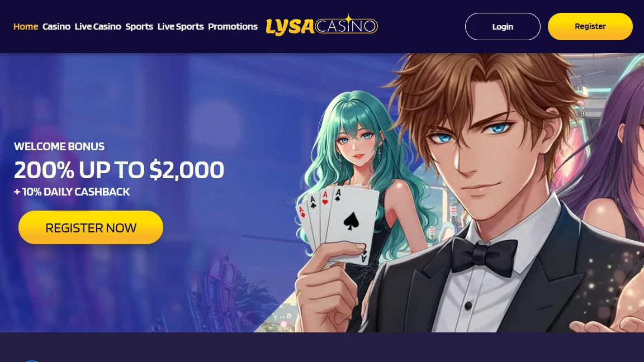
Task: View the Promotions page
Action: pyautogui.click(x=233, y=26)
